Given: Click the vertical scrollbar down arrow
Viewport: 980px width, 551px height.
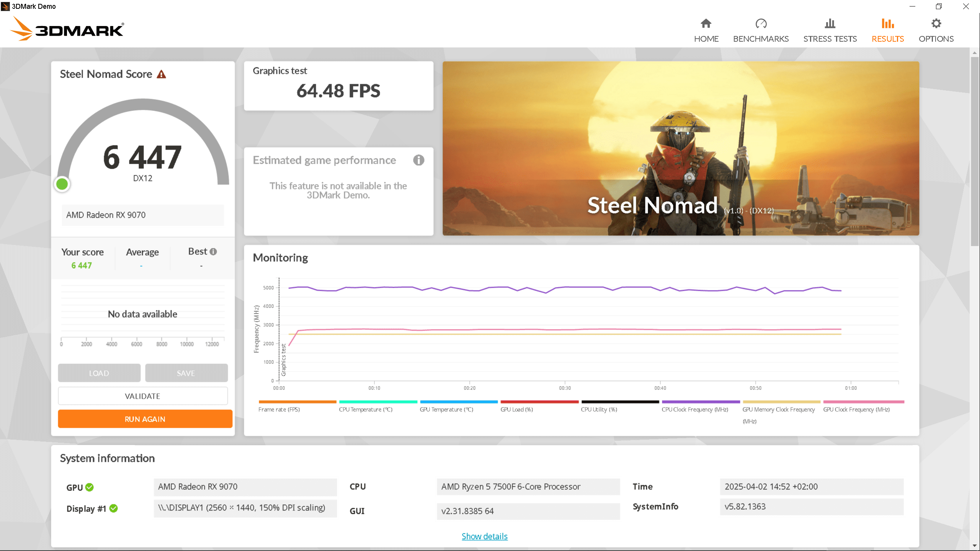Looking at the screenshot, I should (x=975, y=546).
